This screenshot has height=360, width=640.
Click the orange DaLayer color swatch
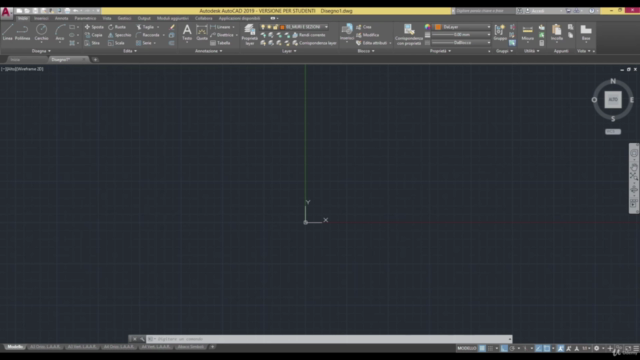(x=438, y=27)
